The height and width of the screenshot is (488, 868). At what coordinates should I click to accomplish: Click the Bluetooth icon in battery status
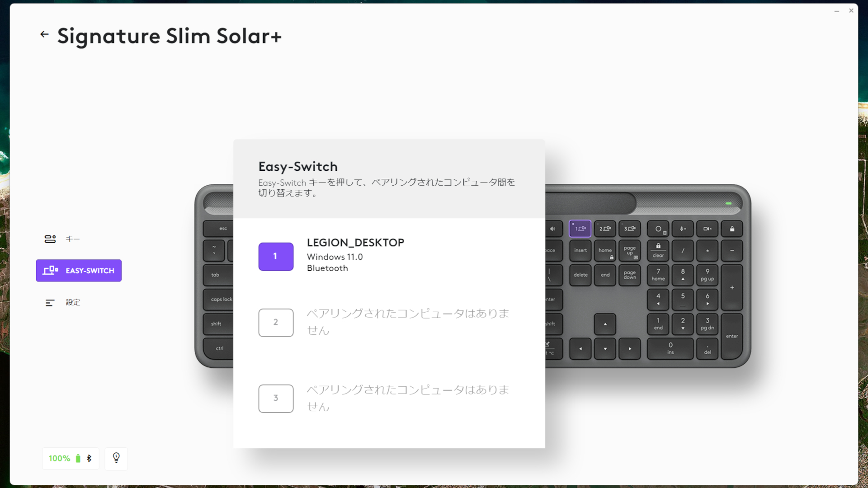[x=89, y=458]
